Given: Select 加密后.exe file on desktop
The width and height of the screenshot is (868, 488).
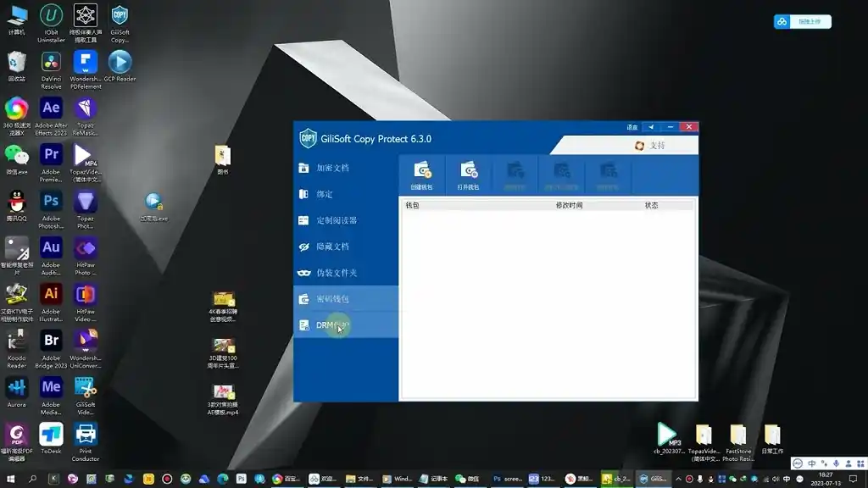Looking at the screenshot, I should [x=154, y=207].
